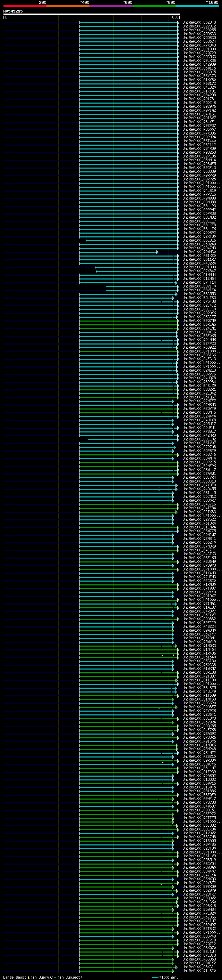The height and width of the screenshot is (980, 222).
Task: Select hit label UniRef100_C2A4Y4
Action: pos(199,416)
